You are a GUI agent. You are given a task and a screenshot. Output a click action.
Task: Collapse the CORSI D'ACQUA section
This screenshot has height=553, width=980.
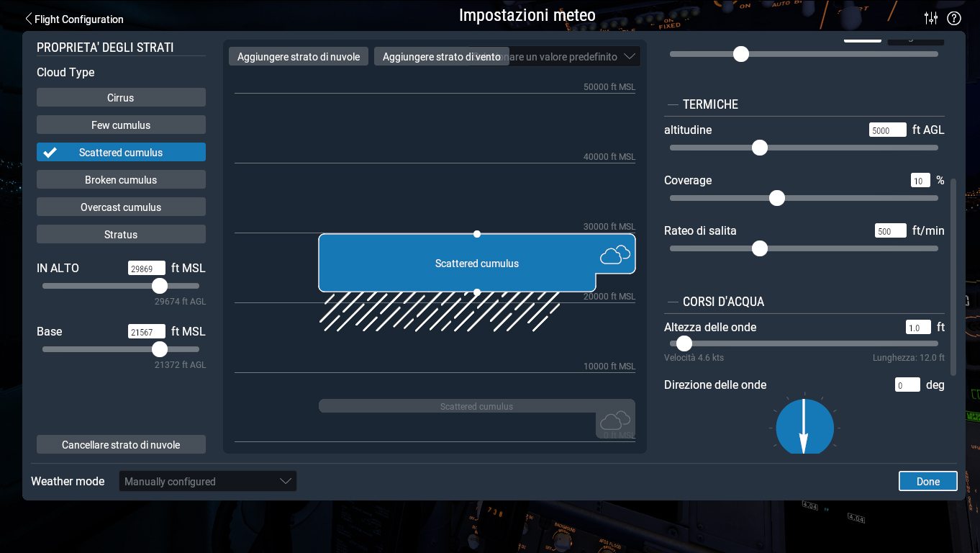click(x=673, y=302)
